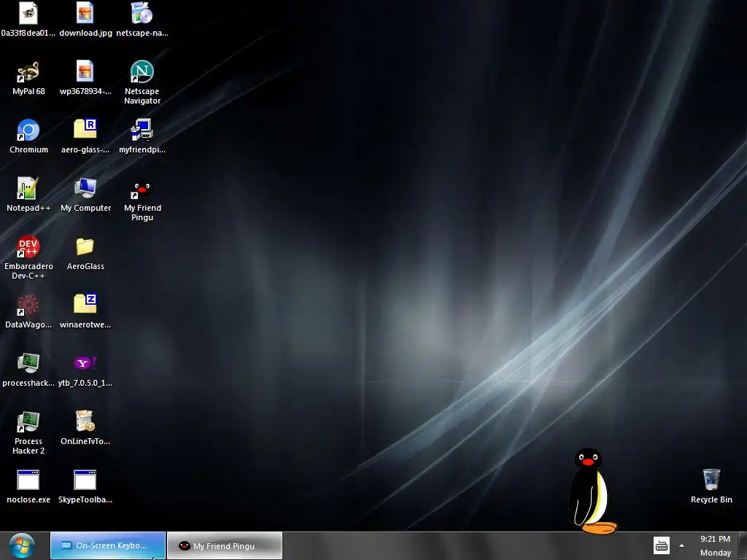
Task: Open the Recycle Bin
Action: pos(711,480)
